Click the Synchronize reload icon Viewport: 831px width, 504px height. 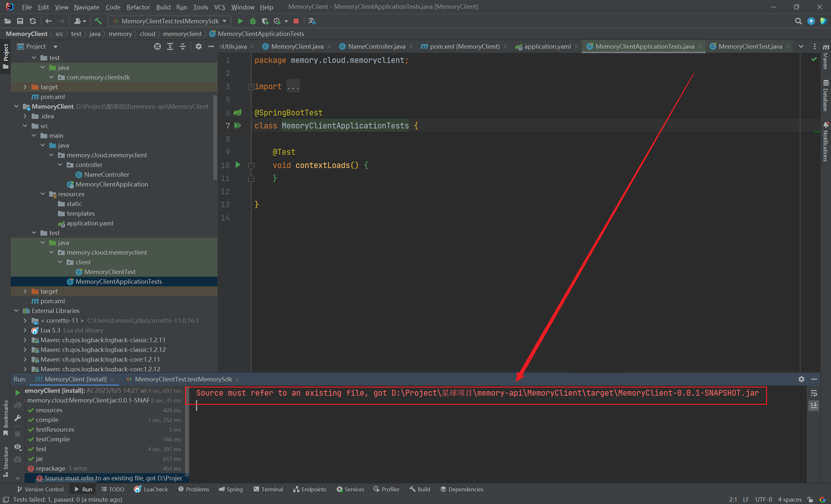click(33, 21)
